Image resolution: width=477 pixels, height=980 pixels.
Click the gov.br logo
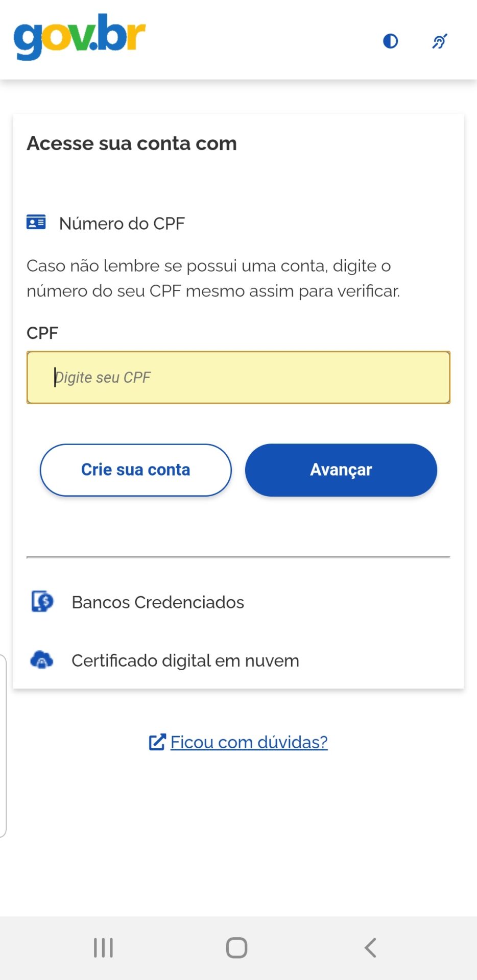click(80, 36)
